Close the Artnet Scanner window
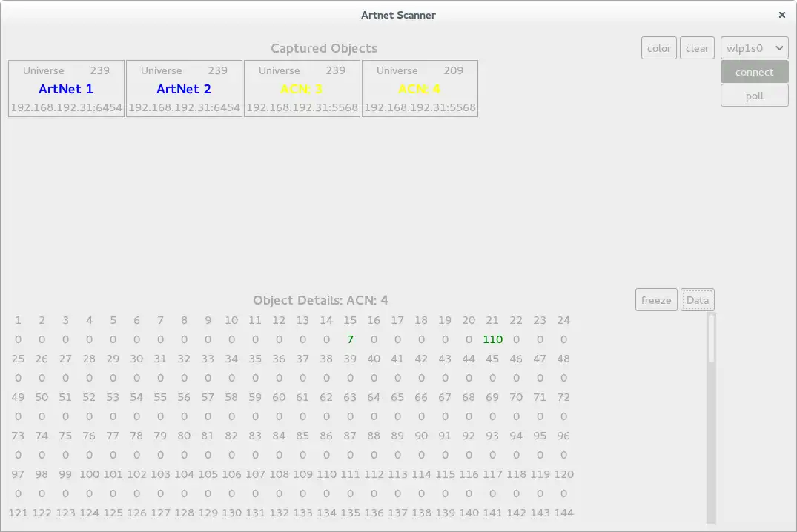The width and height of the screenshot is (797, 532). 781,15
